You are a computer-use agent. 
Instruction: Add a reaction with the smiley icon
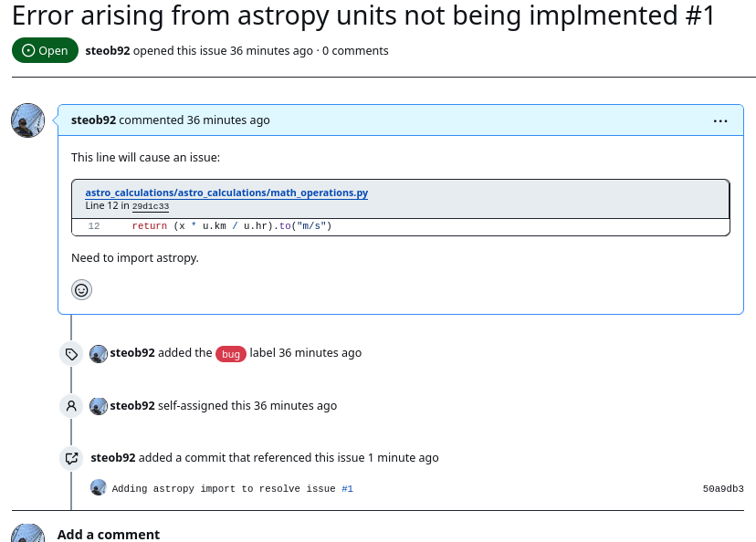click(x=81, y=290)
